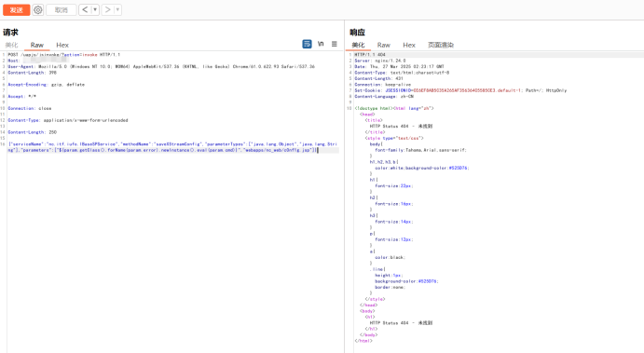Screen dimensions: 644x353
Task: Click the 'Content-Length: 431' response header
Action: coord(378,78)
